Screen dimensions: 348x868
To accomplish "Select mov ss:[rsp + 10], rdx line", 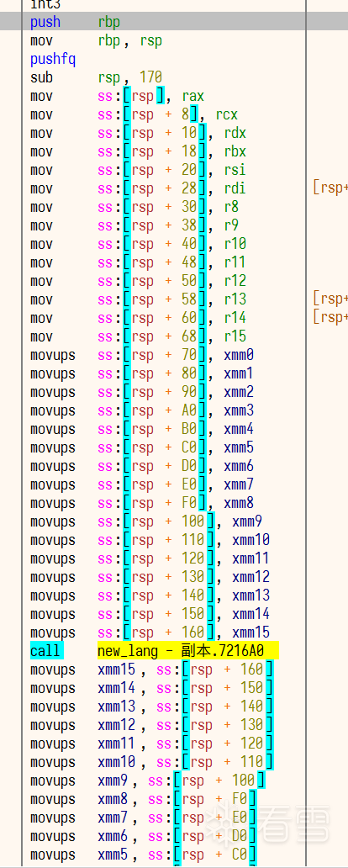I will click(139, 134).
